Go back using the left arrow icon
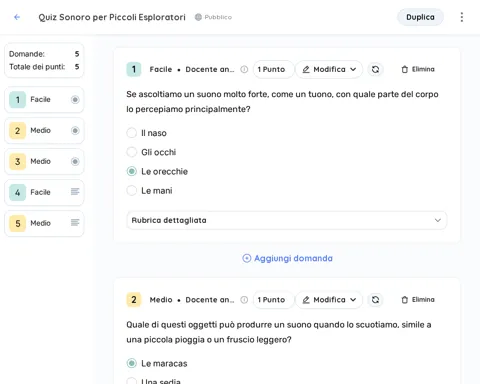 point(17,17)
